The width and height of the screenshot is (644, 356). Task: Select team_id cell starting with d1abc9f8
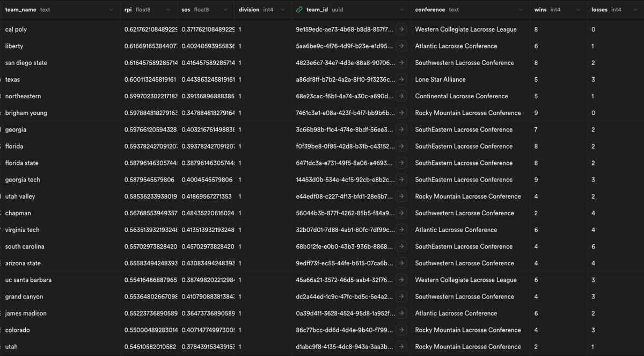coord(345,347)
